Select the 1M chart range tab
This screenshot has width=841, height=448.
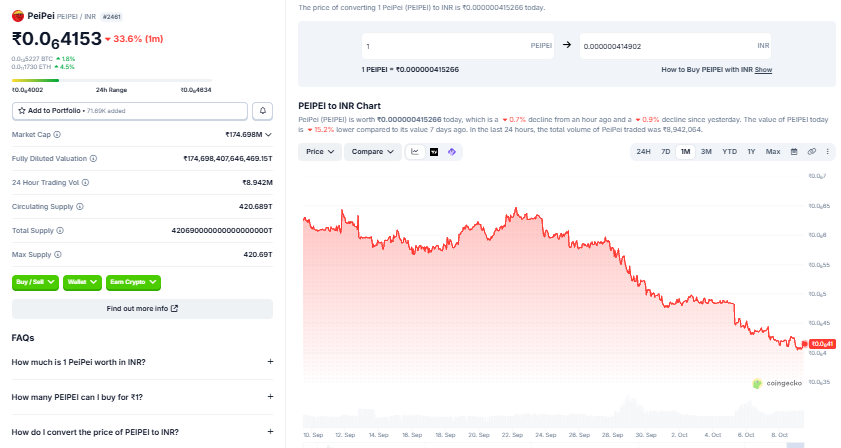click(x=685, y=152)
